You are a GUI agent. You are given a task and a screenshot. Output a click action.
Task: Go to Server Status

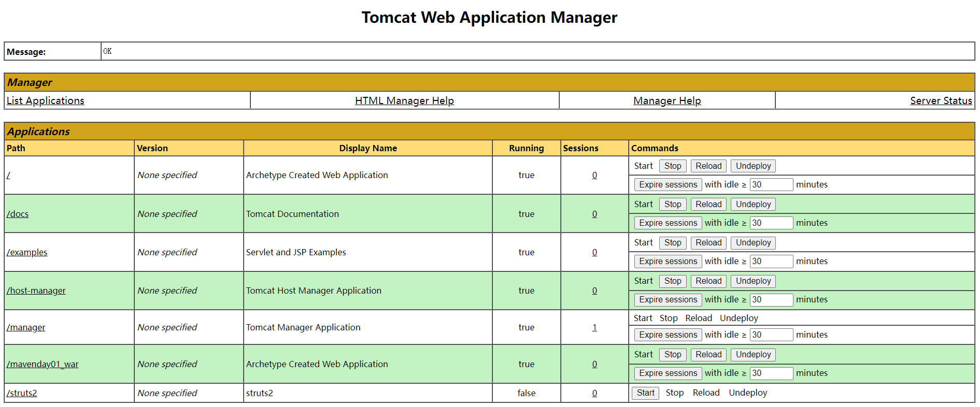(941, 100)
